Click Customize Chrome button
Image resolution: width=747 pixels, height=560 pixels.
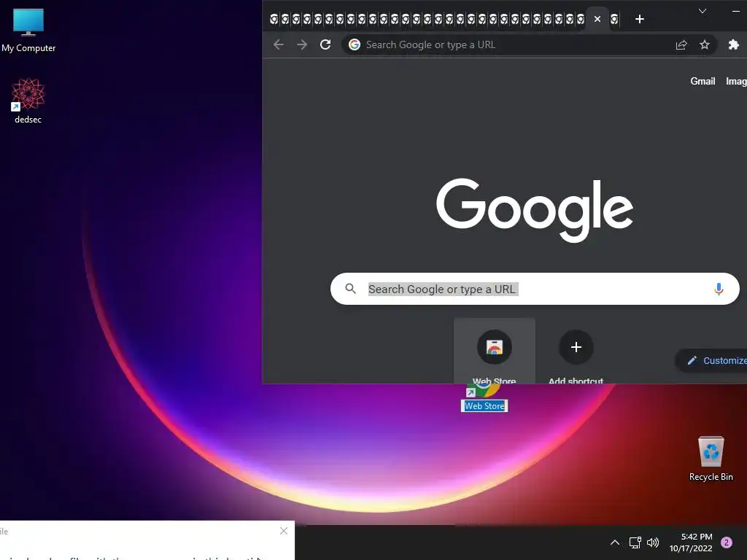coord(711,360)
